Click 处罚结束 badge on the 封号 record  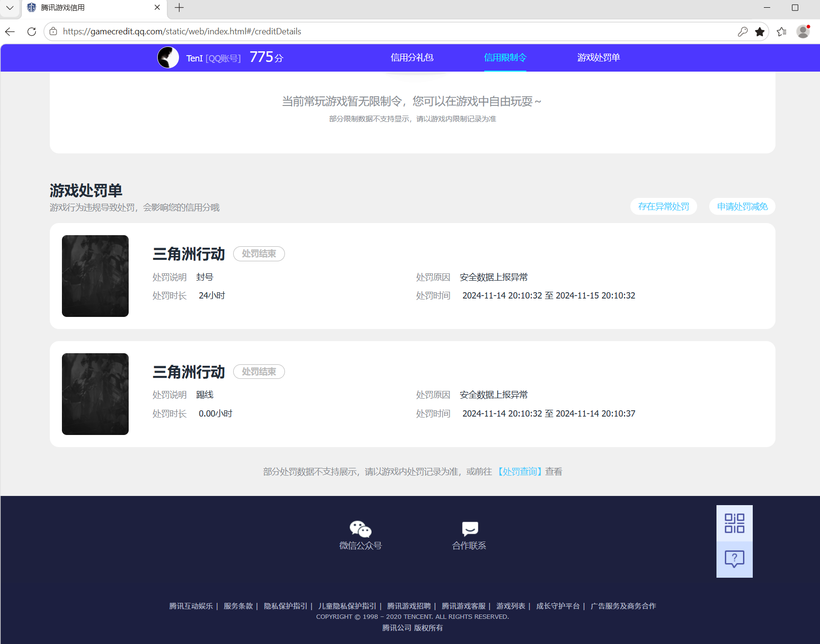259,254
